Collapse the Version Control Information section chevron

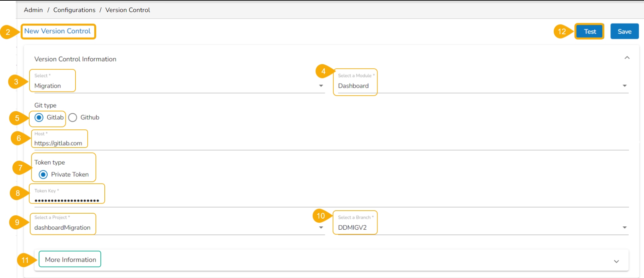tap(627, 58)
